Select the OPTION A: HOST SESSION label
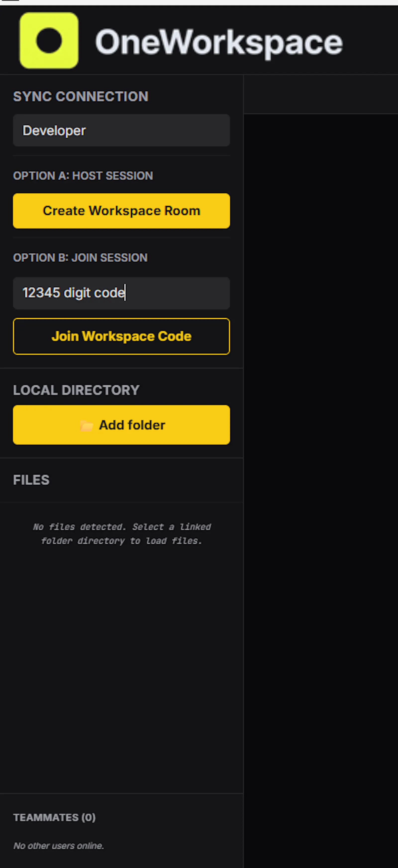 tap(83, 175)
